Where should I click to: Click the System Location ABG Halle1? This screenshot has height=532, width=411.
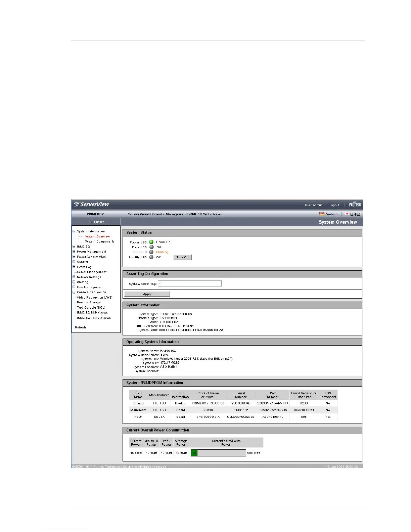click(x=169, y=367)
